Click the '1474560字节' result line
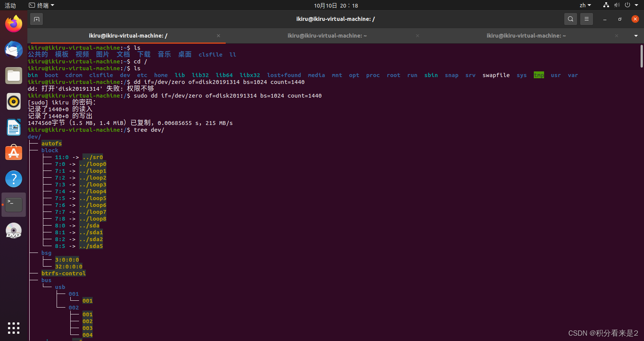644x341 pixels. (x=130, y=123)
